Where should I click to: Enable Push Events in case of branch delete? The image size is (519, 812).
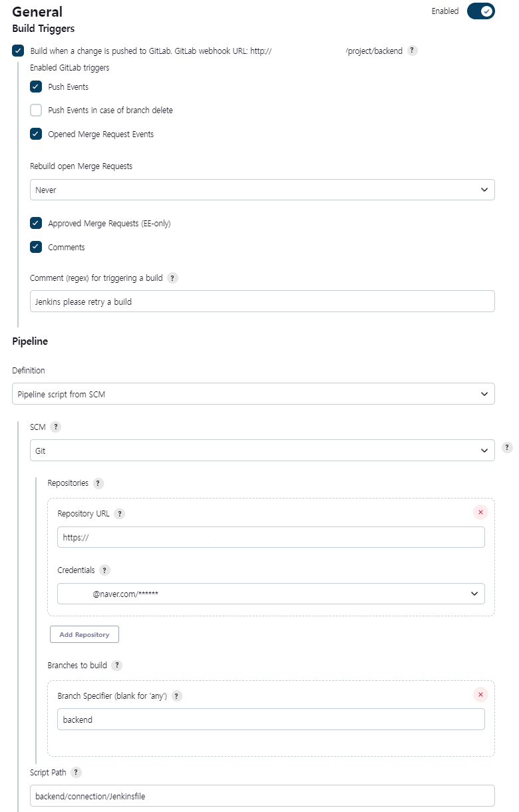pyautogui.click(x=36, y=110)
